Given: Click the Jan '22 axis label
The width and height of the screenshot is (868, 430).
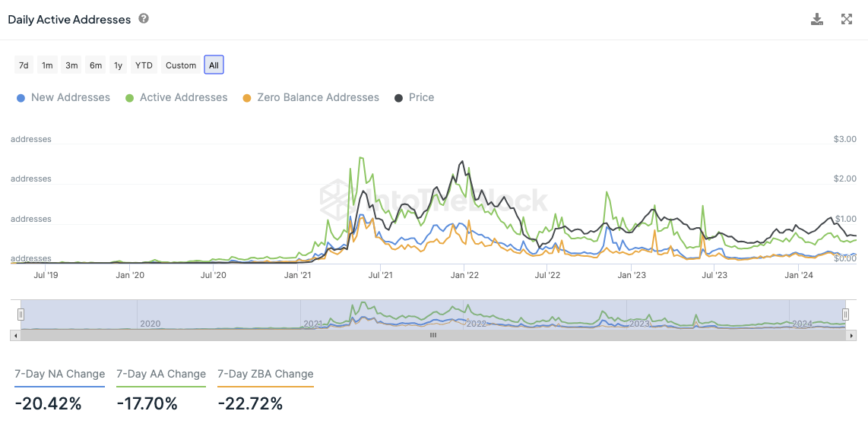Looking at the screenshot, I should point(464,274).
